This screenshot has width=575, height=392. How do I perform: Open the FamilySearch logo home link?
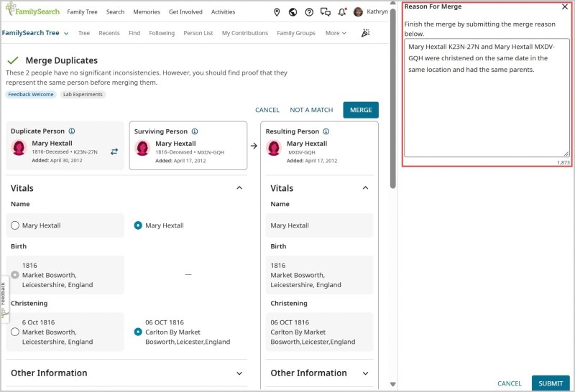[32, 10]
